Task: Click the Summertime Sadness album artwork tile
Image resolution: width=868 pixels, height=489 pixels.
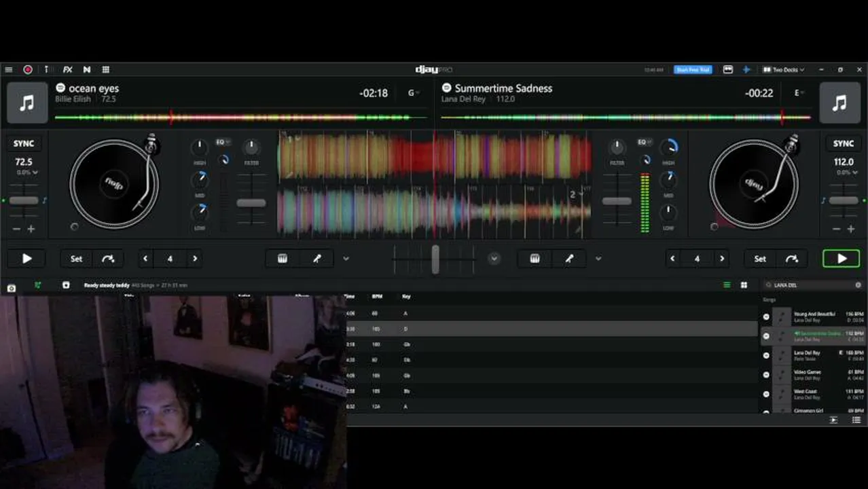Action: point(840,103)
